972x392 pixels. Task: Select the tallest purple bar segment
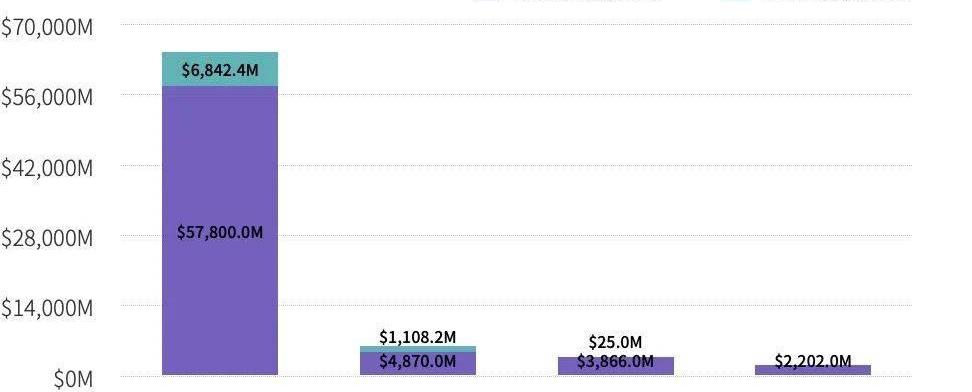[220, 230]
